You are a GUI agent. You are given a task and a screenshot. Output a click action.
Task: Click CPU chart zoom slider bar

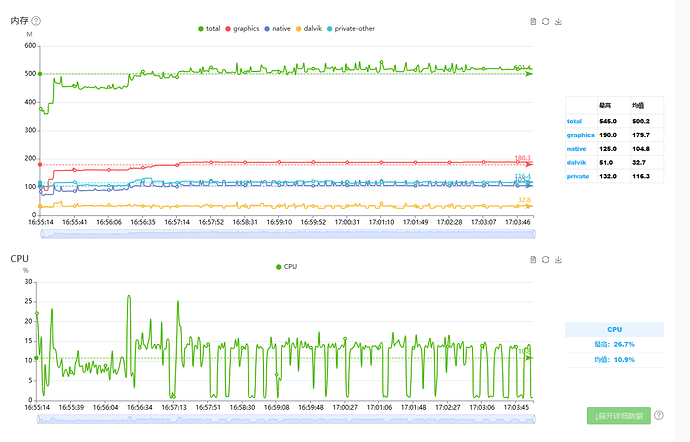286,419
